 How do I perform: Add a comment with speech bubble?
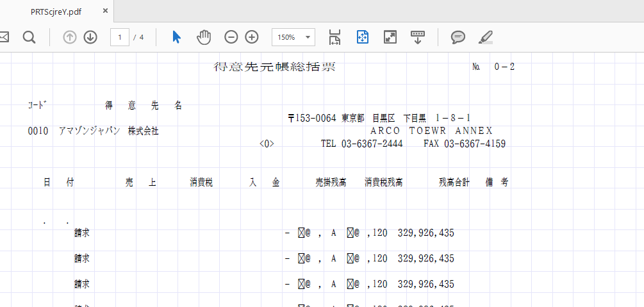click(x=458, y=37)
